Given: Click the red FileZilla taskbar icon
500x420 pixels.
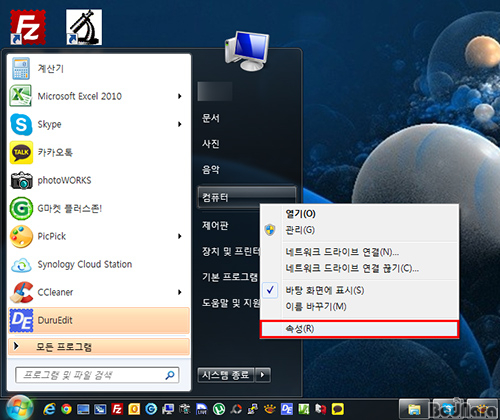Looking at the screenshot, I should pos(117,409).
